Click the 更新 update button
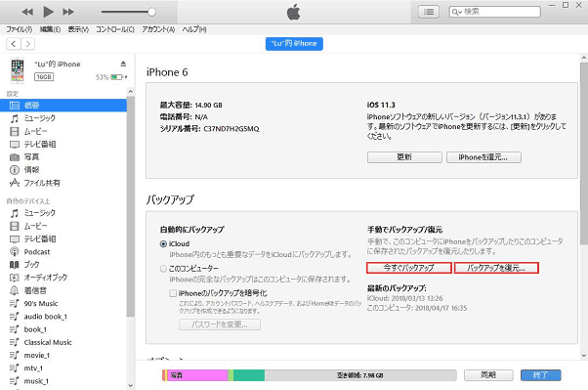The height and width of the screenshot is (390, 588). point(404,157)
